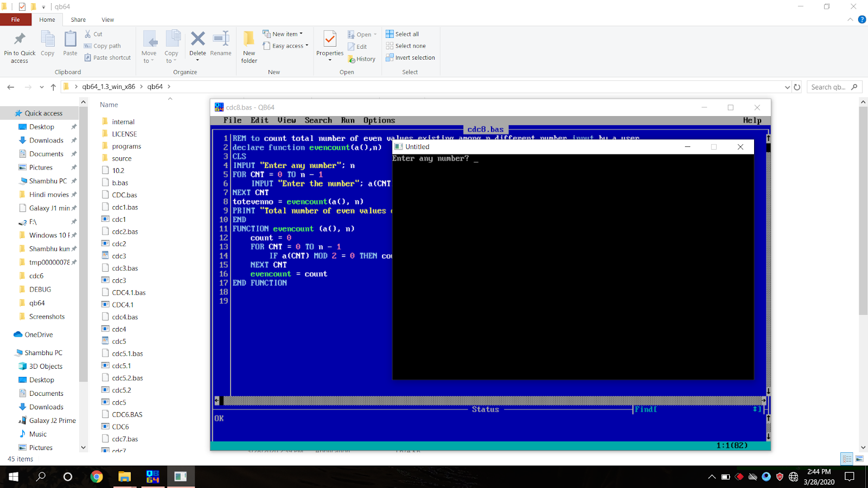Open the Move to dropdown
This screenshot has height=488, width=868.
tap(149, 57)
